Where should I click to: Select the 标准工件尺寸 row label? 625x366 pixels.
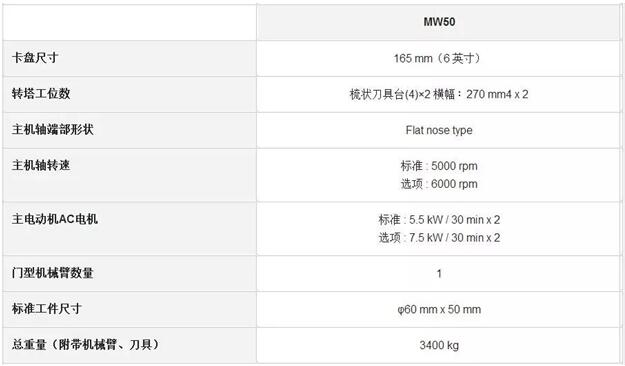coord(47,308)
